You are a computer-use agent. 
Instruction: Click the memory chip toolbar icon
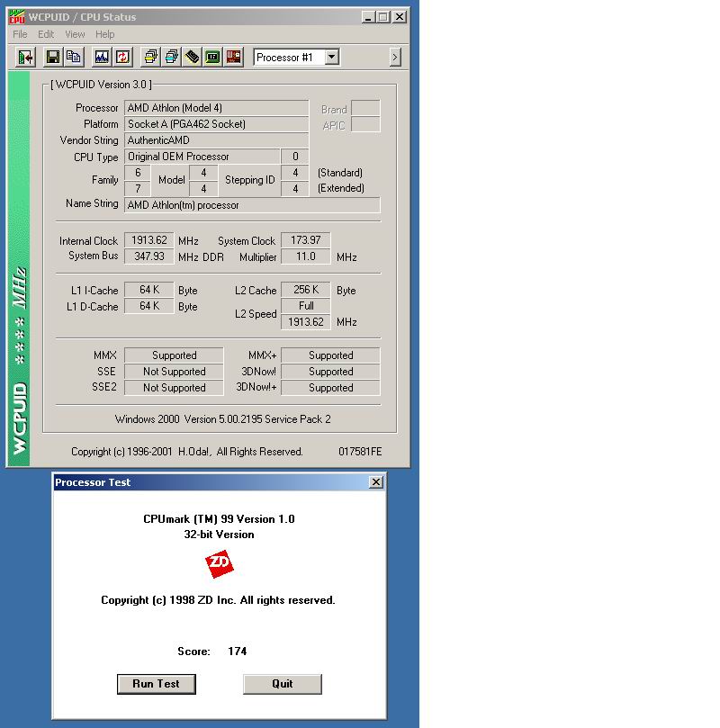(x=192, y=57)
